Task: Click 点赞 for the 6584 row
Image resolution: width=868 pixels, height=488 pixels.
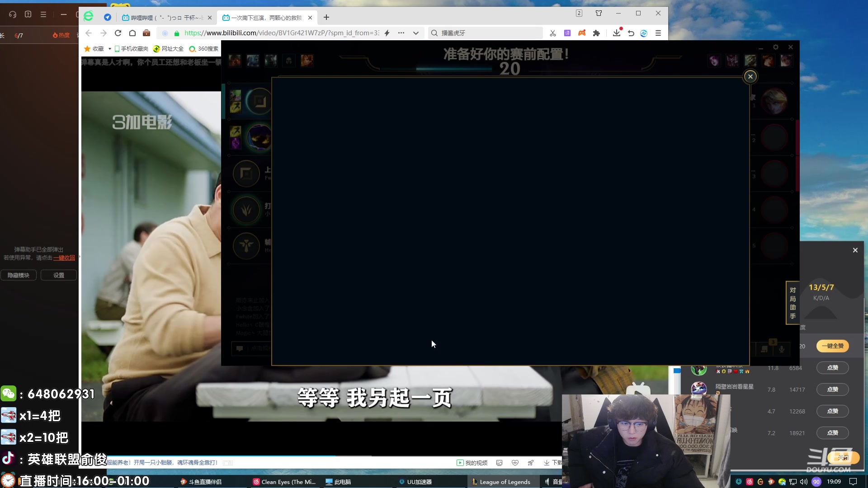Action: (833, 368)
